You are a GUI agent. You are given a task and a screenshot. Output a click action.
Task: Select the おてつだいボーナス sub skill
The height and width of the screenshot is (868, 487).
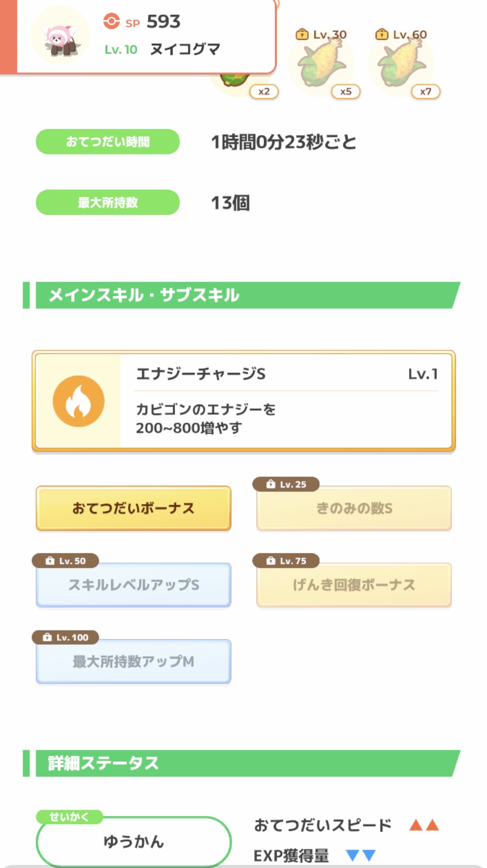pyautogui.click(x=133, y=508)
